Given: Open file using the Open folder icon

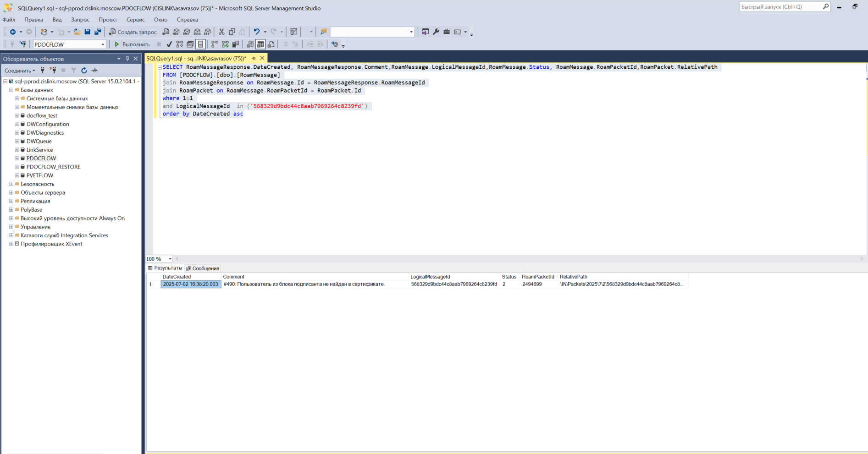Looking at the screenshot, I should pyautogui.click(x=77, y=32).
